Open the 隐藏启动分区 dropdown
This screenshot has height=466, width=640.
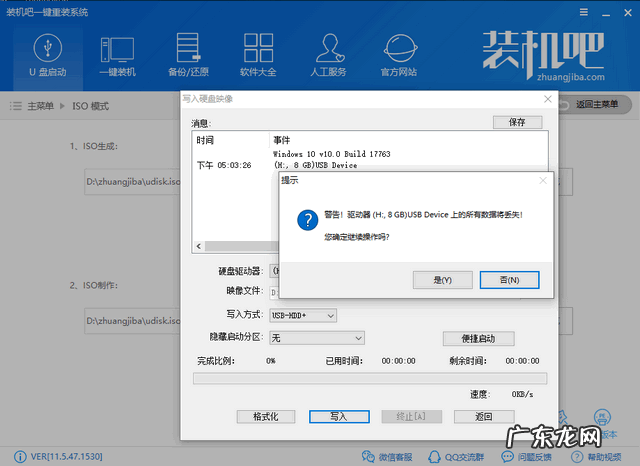point(317,338)
